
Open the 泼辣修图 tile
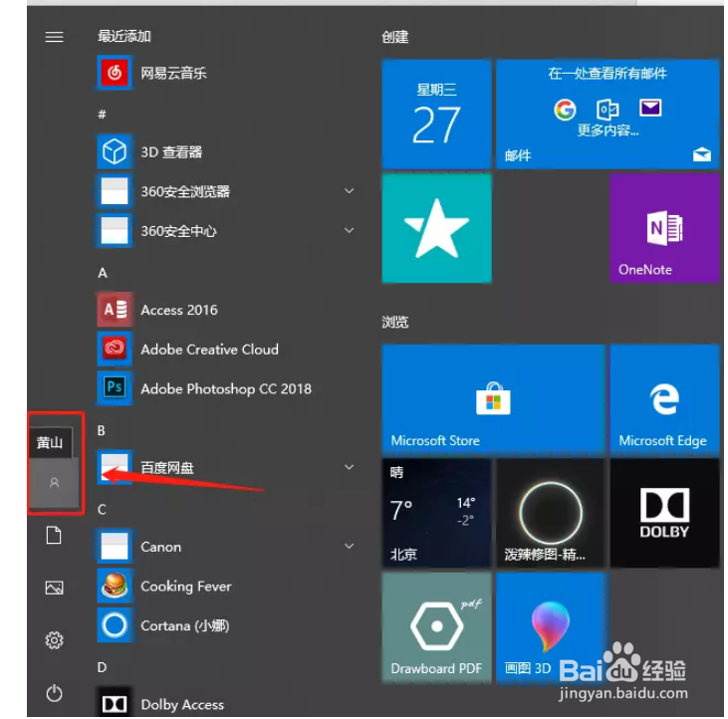[x=551, y=513]
